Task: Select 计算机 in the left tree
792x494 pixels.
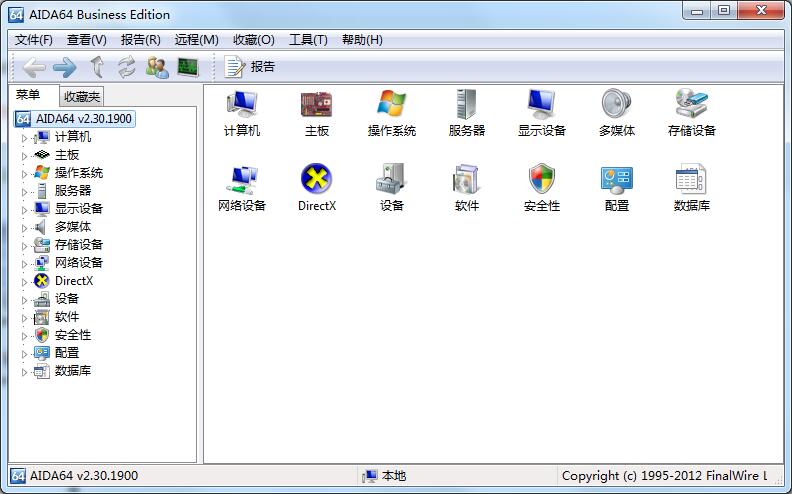Action: point(73,137)
